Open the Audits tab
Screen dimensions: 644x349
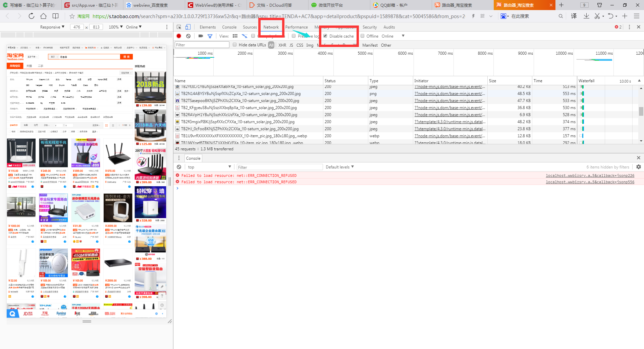tap(389, 27)
